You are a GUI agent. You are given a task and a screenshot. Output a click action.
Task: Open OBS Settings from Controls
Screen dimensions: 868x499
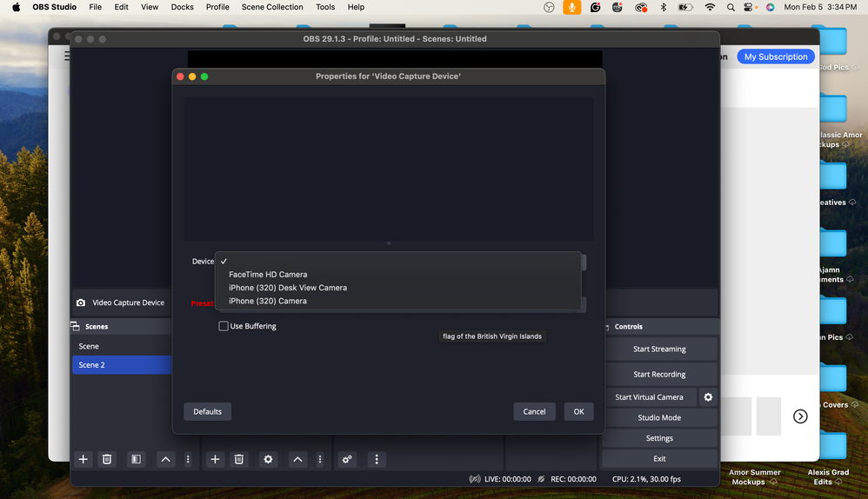pos(659,438)
